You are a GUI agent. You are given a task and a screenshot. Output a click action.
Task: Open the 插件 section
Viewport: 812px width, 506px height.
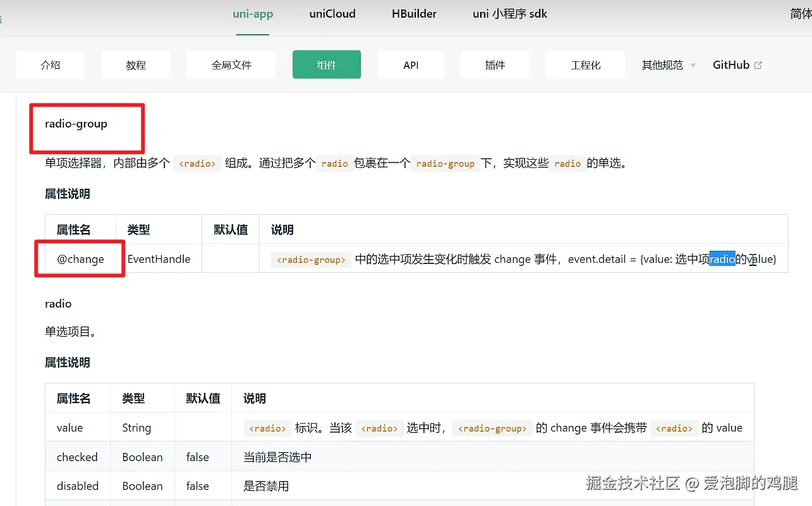[495, 64]
